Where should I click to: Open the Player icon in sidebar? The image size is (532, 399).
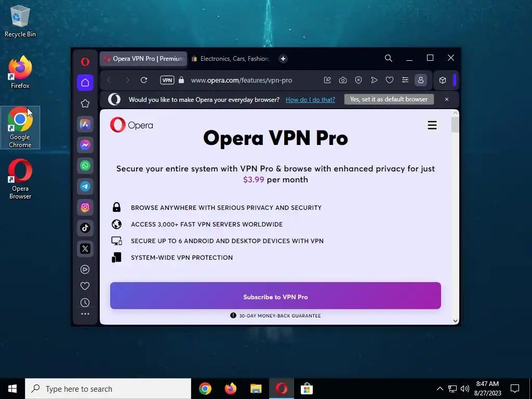pos(85,270)
